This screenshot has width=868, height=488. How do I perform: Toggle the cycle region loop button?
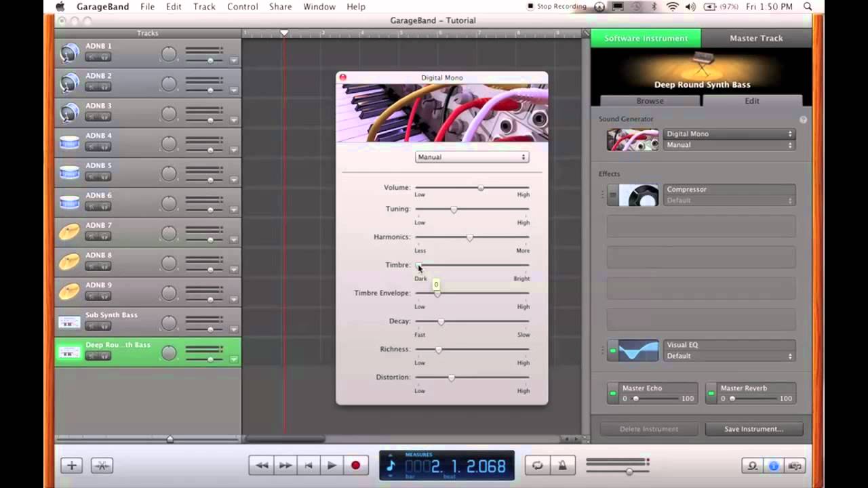pos(538,466)
